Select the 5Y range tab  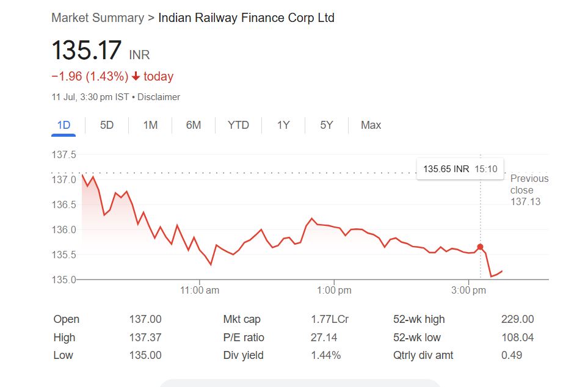(327, 125)
